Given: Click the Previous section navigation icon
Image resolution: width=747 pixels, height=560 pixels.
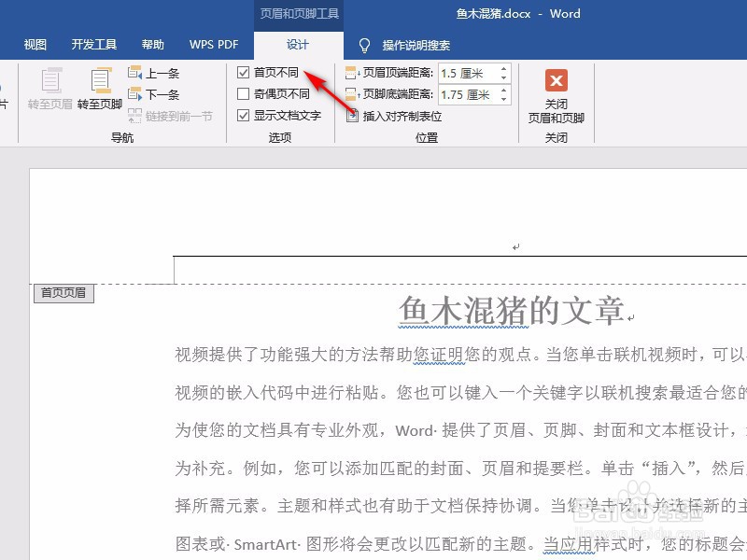Looking at the screenshot, I should coord(134,72).
